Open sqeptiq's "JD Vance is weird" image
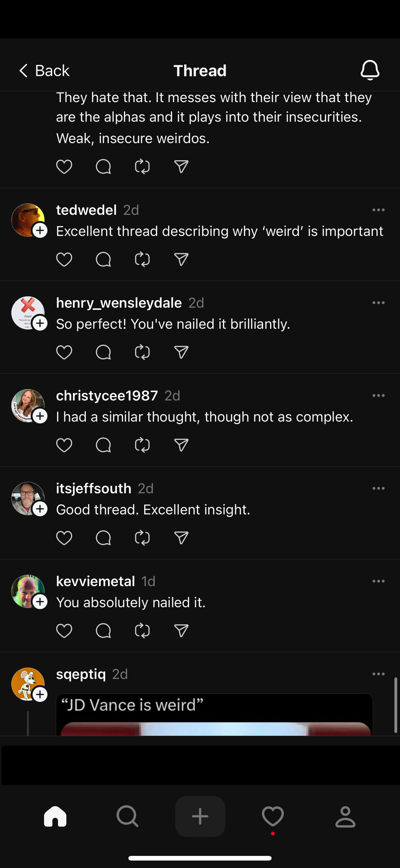This screenshot has height=868, width=400. coord(215,714)
